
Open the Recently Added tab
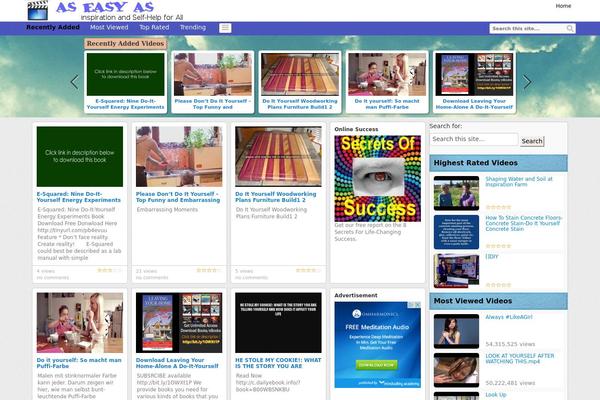coord(53,27)
